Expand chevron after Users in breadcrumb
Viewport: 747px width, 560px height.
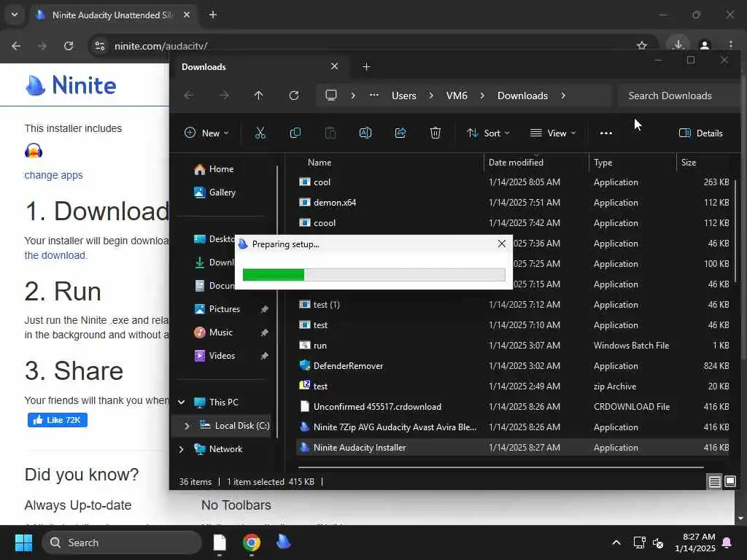point(431,96)
